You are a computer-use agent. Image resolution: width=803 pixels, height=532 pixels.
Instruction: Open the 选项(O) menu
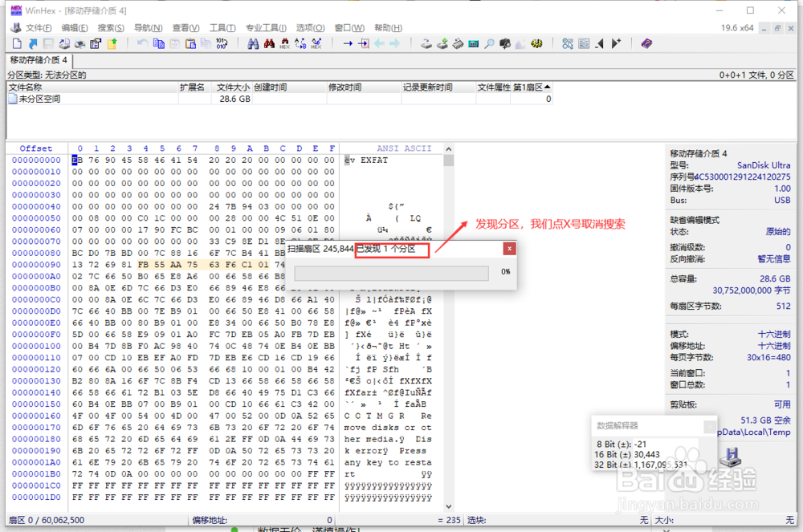310,27
